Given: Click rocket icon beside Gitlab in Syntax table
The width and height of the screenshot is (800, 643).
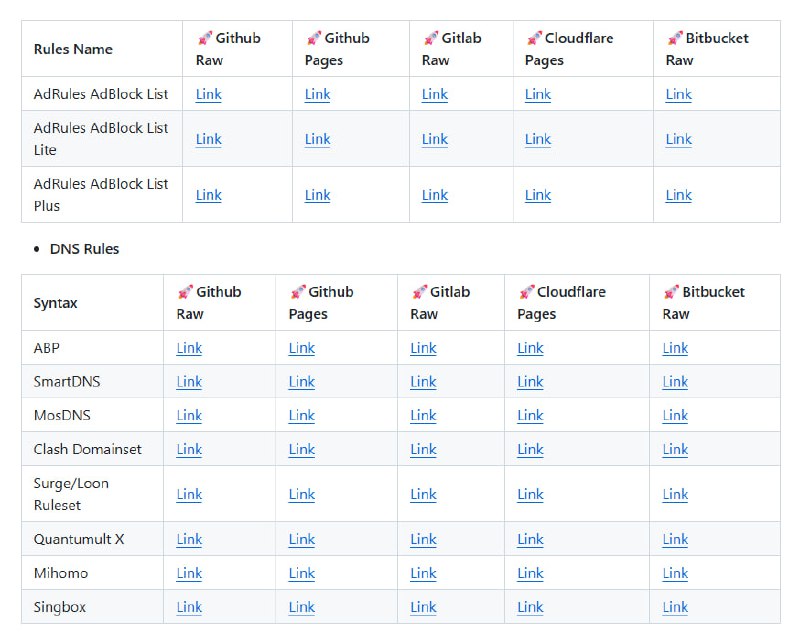Looking at the screenshot, I should tap(419, 292).
